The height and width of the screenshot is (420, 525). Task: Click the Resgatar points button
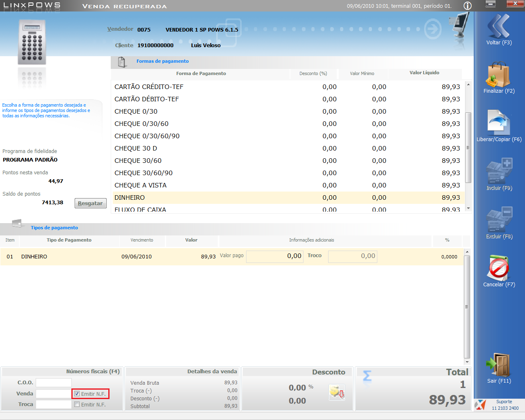91,203
